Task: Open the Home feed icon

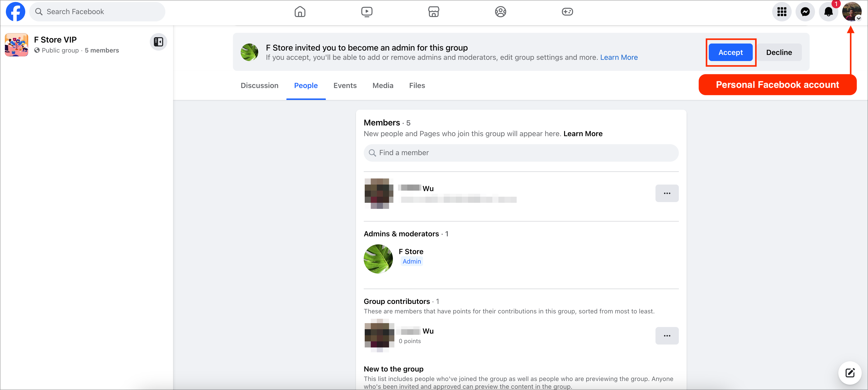Action: tap(300, 12)
